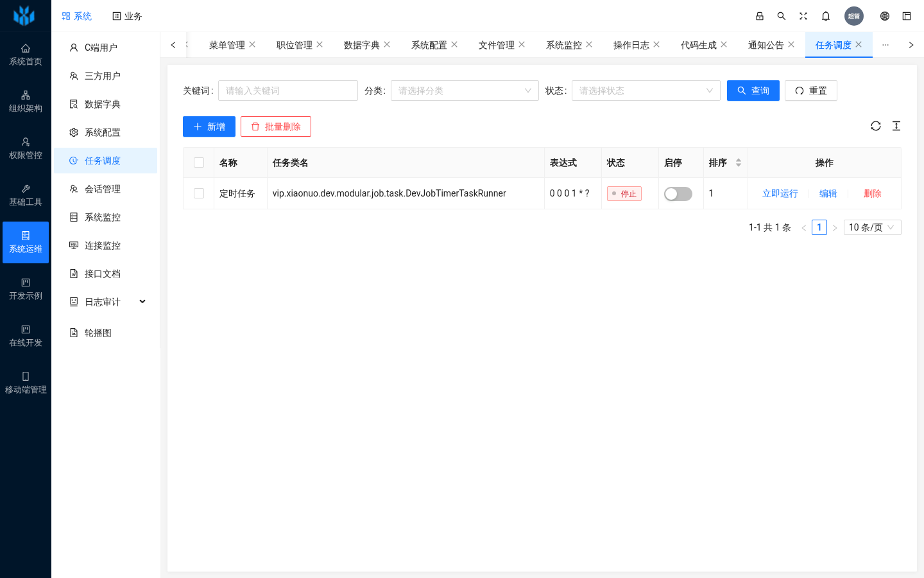Click the 关键词 input field
Screen dimensions: 924x578
pos(288,91)
